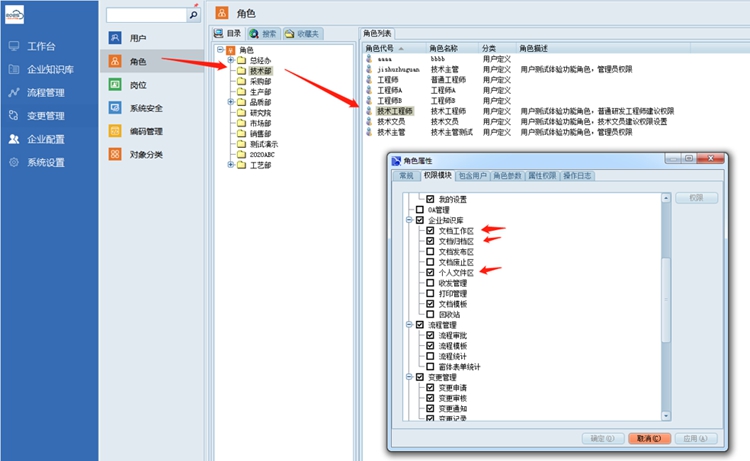Check the 回收站 permission checkbox
The height and width of the screenshot is (461, 750).
(430, 313)
